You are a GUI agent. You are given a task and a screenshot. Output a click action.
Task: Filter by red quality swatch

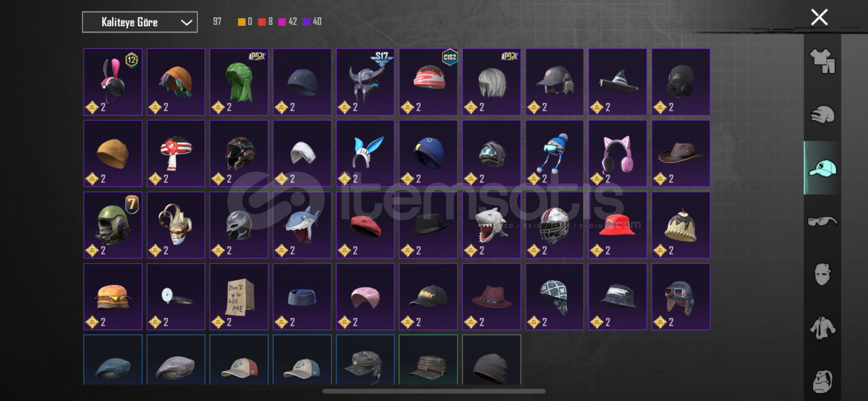[x=262, y=22]
